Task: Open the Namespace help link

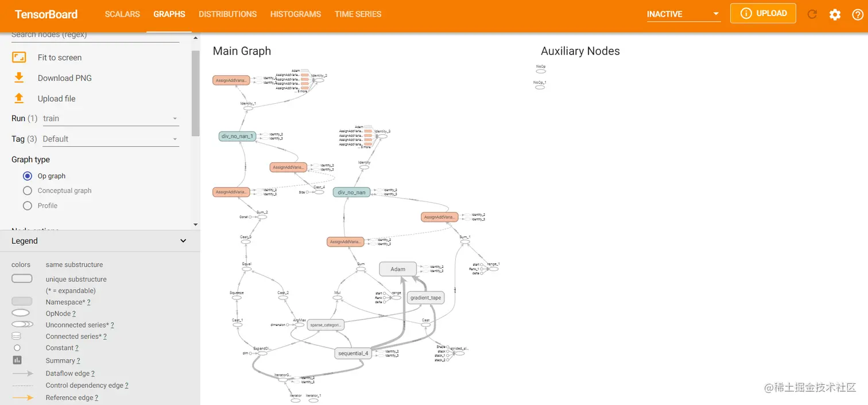Action: coord(87,302)
